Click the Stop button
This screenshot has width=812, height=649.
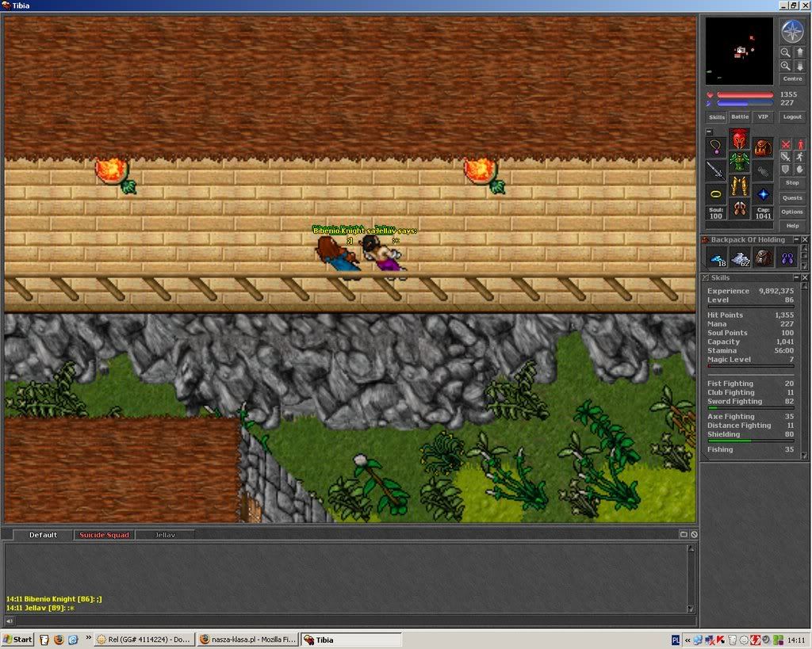coord(792,183)
